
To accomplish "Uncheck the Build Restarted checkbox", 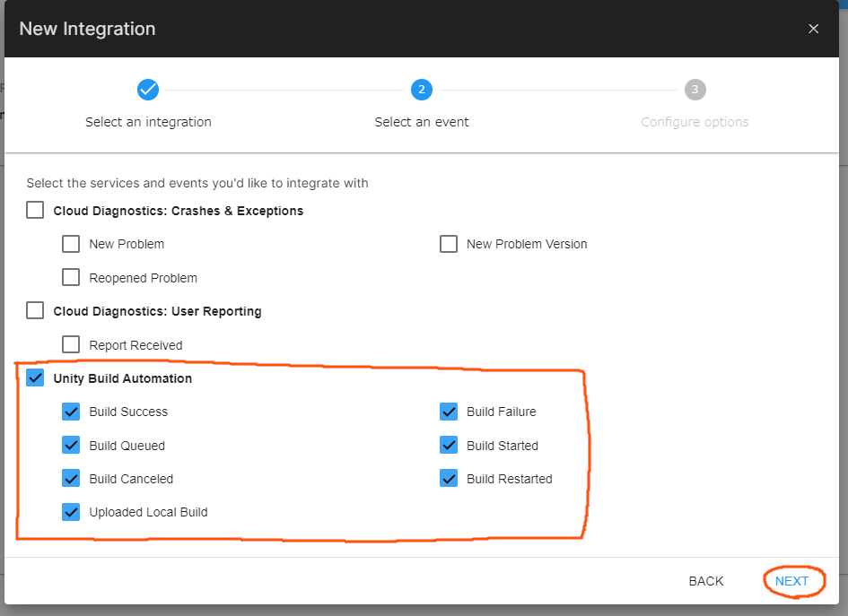I will (x=449, y=478).
